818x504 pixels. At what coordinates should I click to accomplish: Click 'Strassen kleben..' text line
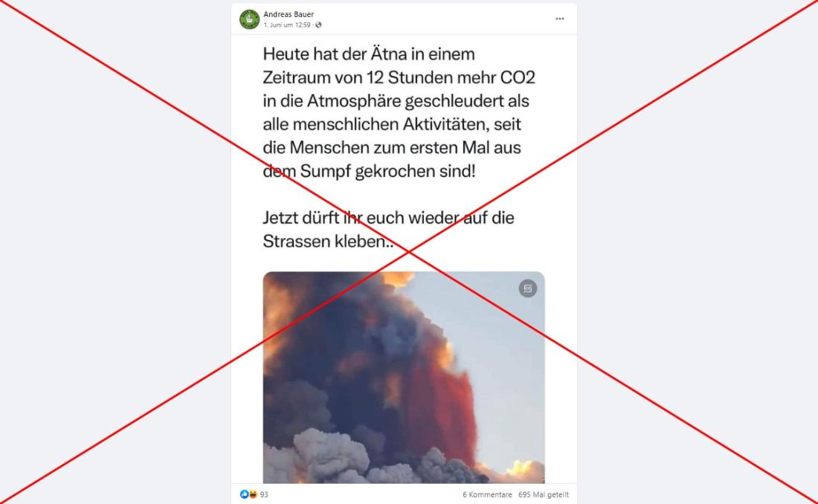tap(328, 241)
